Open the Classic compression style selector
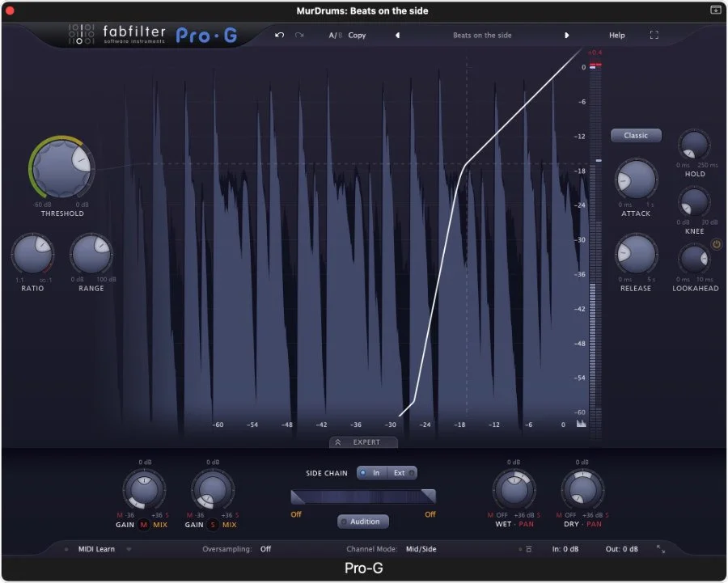Screen dimensions: 728x583 (636, 135)
